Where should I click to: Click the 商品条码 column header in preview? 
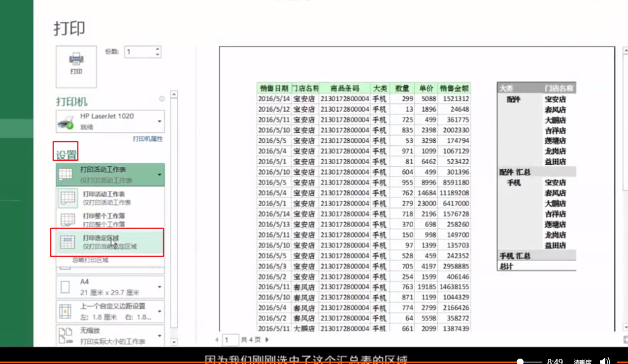pos(345,88)
